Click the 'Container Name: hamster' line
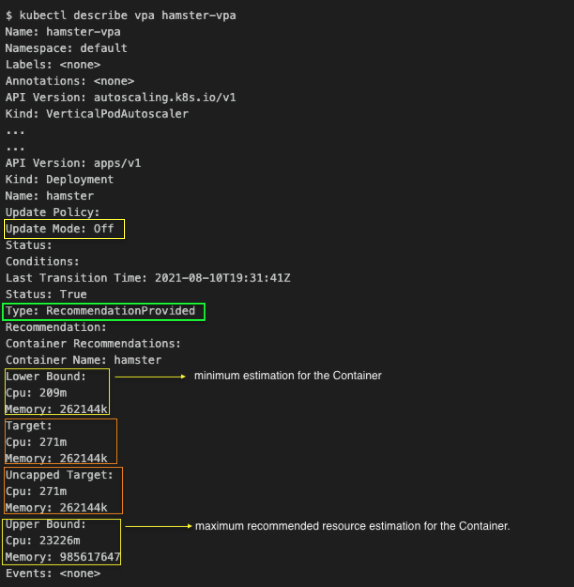Viewport: 574px width, 587px height. 83,360
